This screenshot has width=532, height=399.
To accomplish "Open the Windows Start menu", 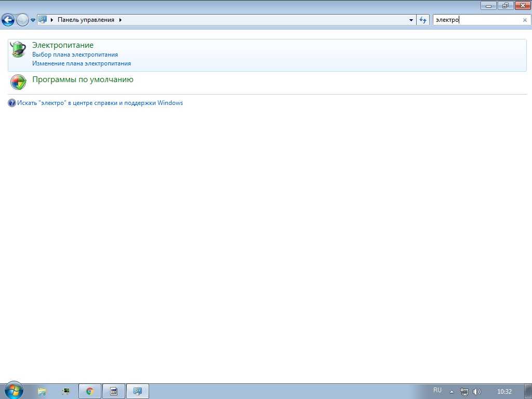I will [x=14, y=391].
